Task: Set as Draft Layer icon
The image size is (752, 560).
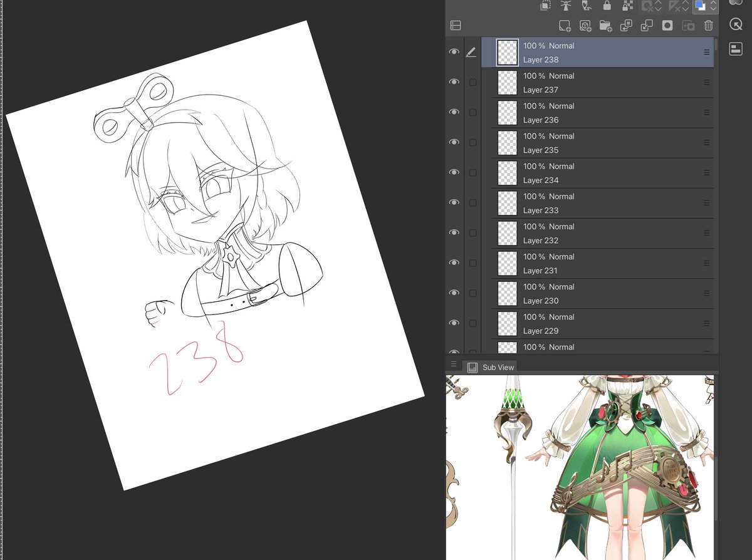Action: (x=586, y=6)
